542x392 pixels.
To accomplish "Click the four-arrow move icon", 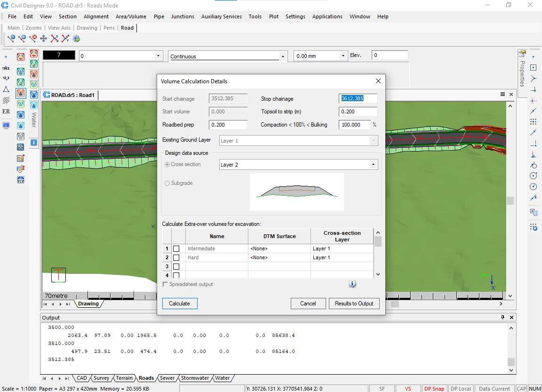I will pyautogui.click(x=44, y=39).
